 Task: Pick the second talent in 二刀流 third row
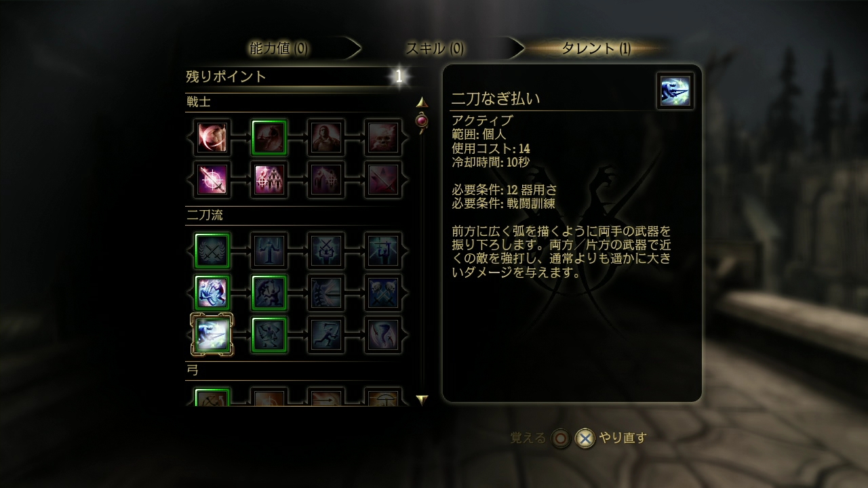point(269,334)
